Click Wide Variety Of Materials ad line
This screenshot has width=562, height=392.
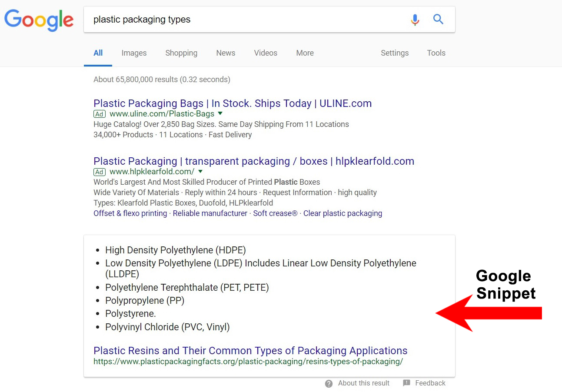(235, 193)
